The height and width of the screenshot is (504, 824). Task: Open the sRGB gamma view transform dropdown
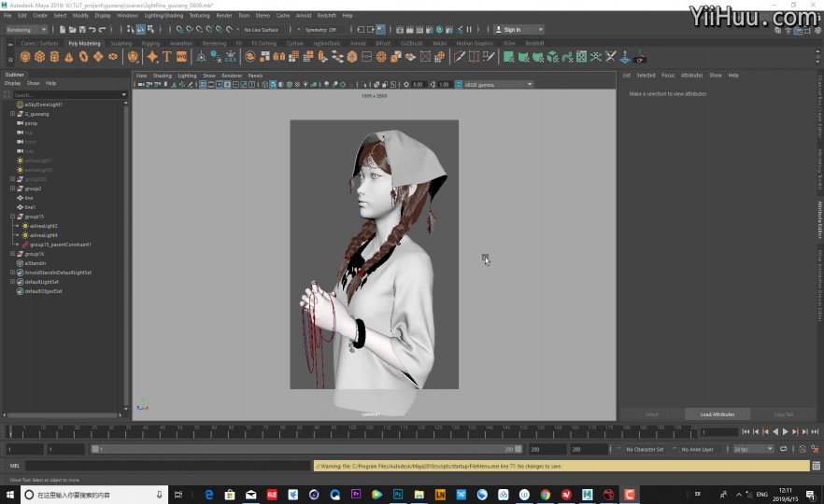tap(498, 85)
